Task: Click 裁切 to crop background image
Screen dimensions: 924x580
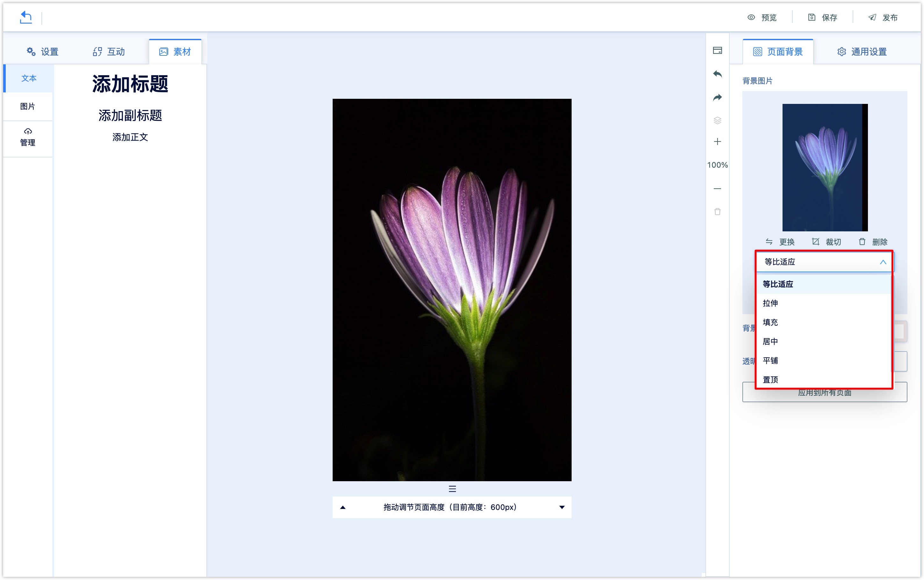Action: click(x=826, y=242)
